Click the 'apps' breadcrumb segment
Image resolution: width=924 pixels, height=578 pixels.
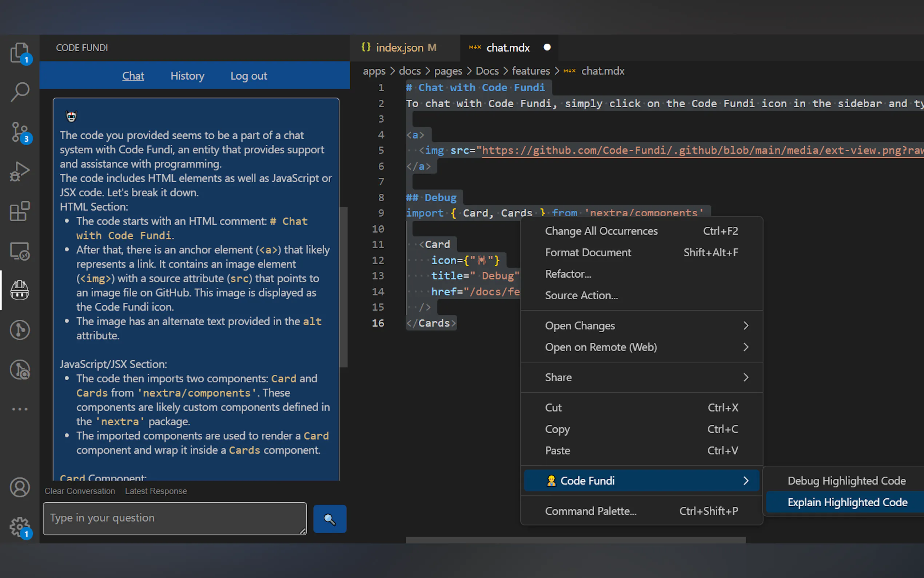tap(374, 71)
